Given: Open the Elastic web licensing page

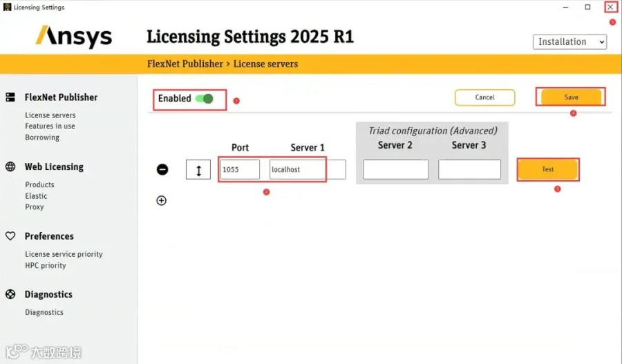Looking at the screenshot, I should pos(36,196).
